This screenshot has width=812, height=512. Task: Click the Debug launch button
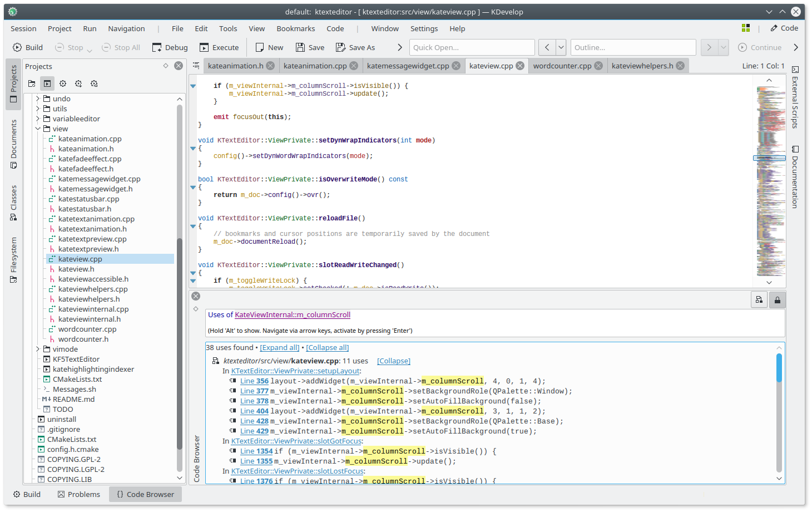170,47
